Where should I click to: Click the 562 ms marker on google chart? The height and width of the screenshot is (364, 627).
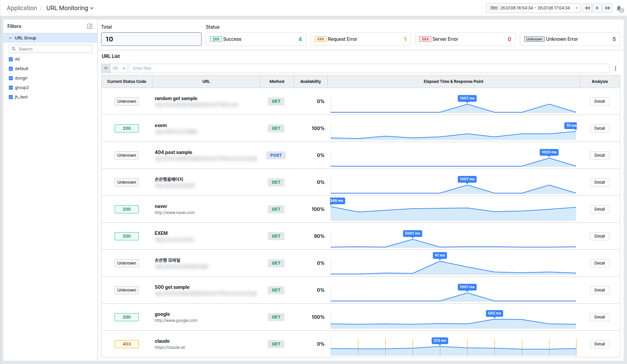click(495, 313)
